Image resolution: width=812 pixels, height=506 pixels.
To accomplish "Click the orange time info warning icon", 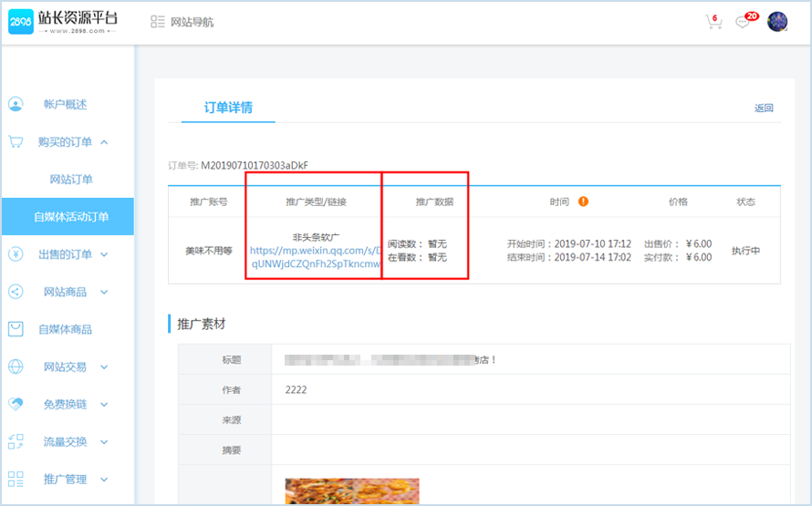I will tap(583, 201).
